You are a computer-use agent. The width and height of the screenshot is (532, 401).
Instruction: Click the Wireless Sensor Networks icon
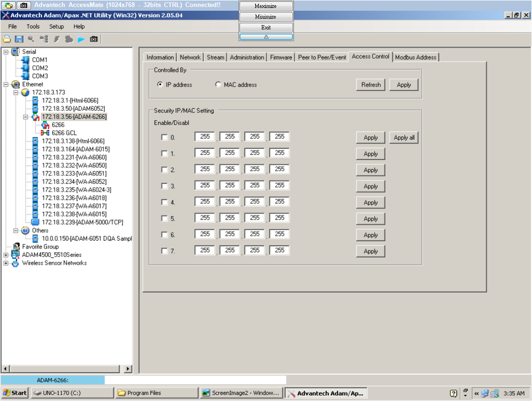pos(15,263)
